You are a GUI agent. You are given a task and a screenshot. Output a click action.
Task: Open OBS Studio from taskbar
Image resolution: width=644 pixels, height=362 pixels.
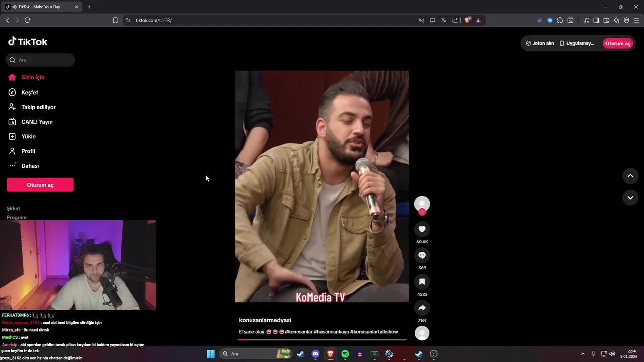pyautogui.click(x=434, y=354)
